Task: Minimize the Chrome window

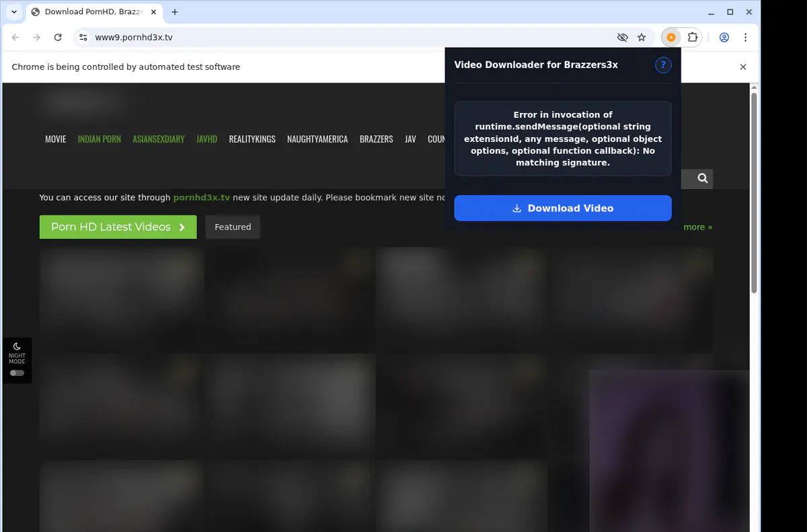Action: 712,12
